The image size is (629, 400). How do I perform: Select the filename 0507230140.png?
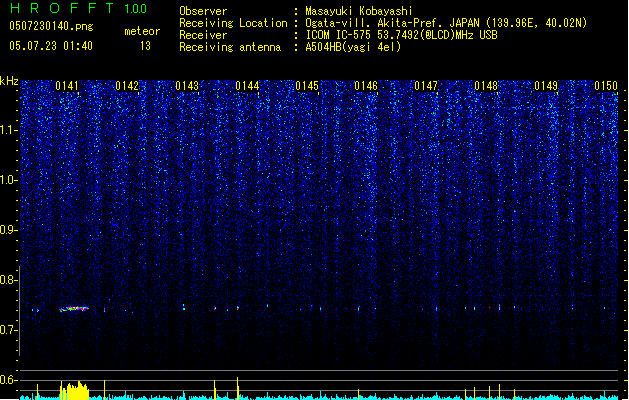[51, 27]
